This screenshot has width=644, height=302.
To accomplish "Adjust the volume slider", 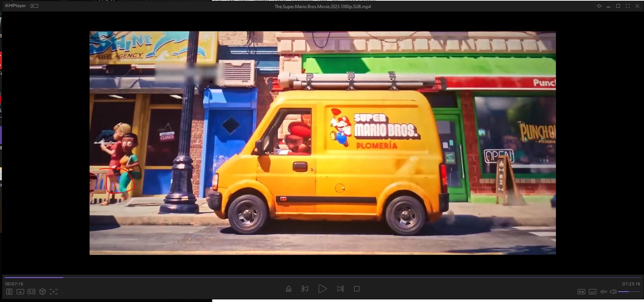I will pos(629,292).
